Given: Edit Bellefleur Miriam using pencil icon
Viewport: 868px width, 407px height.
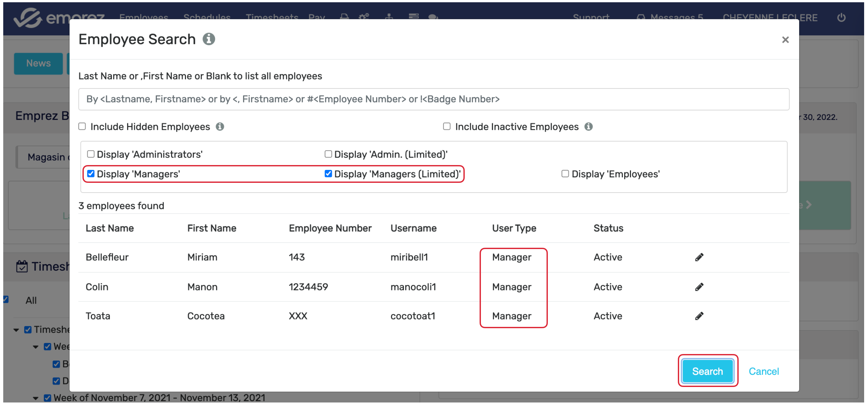Looking at the screenshot, I should [x=699, y=257].
